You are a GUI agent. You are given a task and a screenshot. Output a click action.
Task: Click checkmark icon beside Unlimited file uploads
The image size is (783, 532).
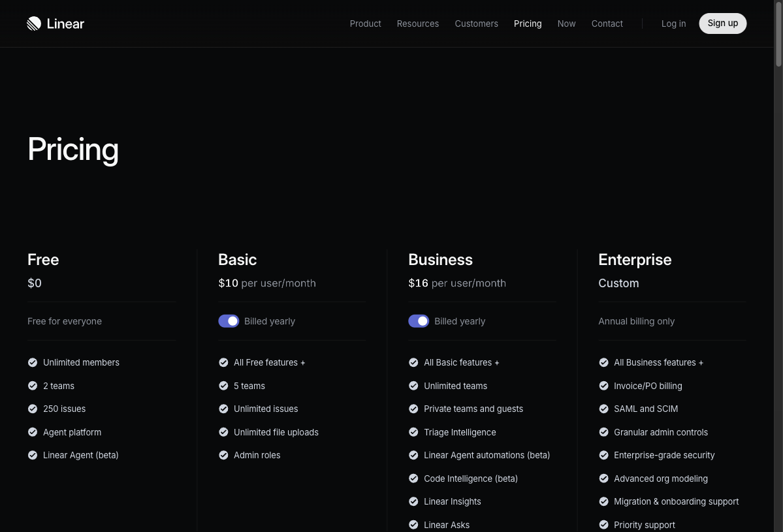pos(223,432)
